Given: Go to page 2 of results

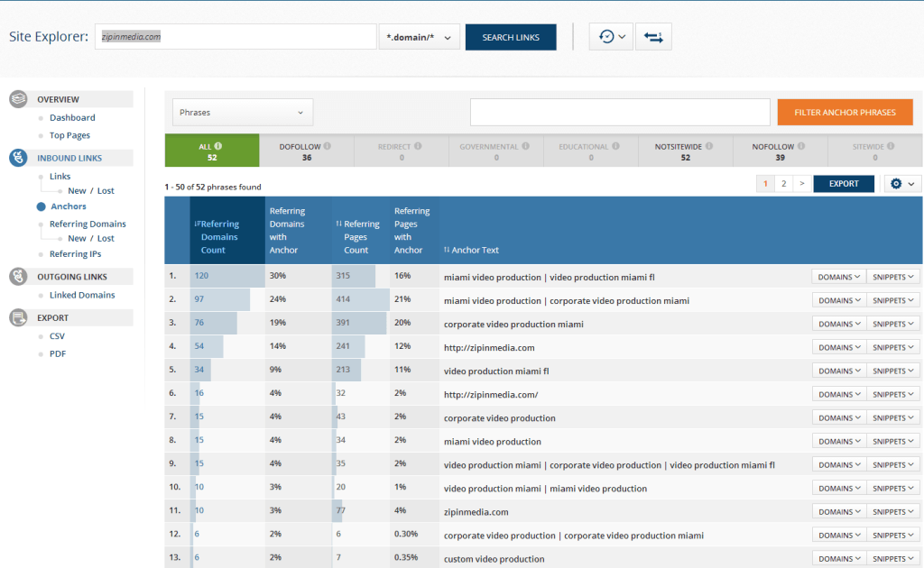Looking at the screenshot, I should pyautogui.click(x=783, y=184).
